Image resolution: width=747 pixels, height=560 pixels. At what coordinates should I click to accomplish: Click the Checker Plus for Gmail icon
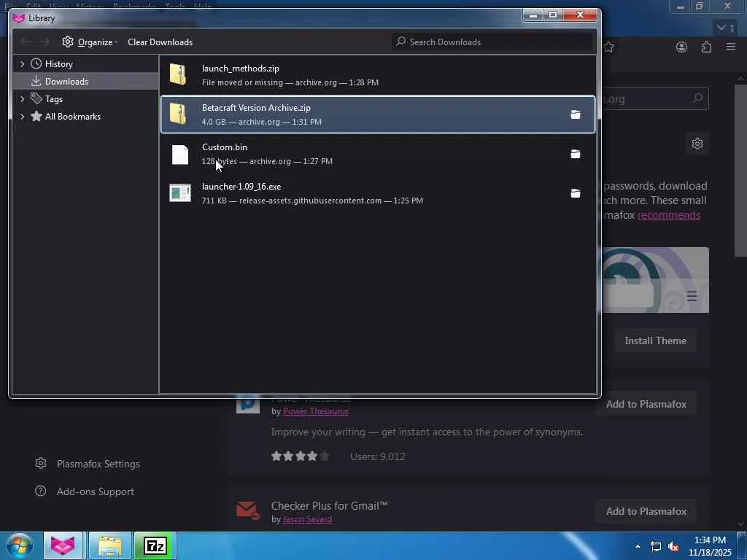click(248, 510)
